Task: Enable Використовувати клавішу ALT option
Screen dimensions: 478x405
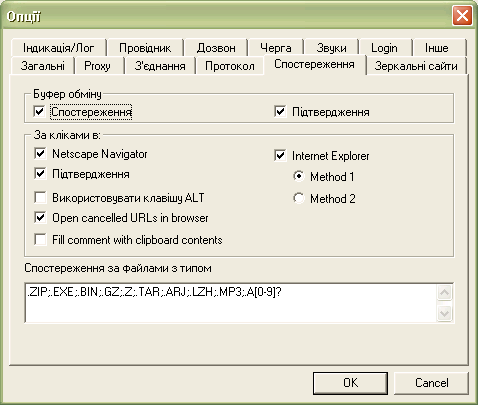Action: [40, 197]
